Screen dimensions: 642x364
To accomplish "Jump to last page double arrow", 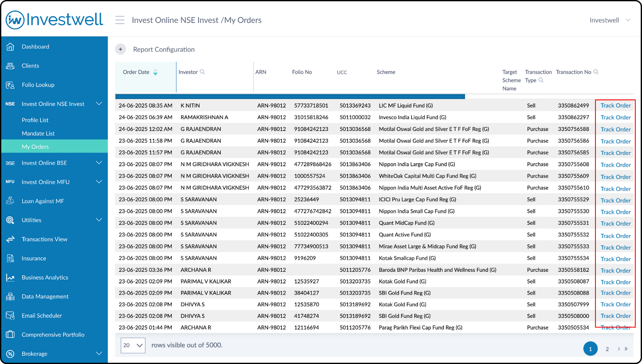I will tap(626, 349).
